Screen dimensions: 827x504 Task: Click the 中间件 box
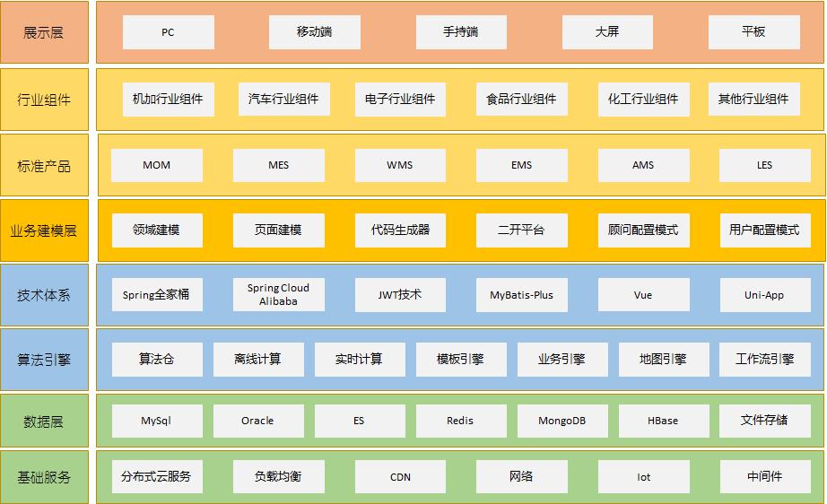765,476
